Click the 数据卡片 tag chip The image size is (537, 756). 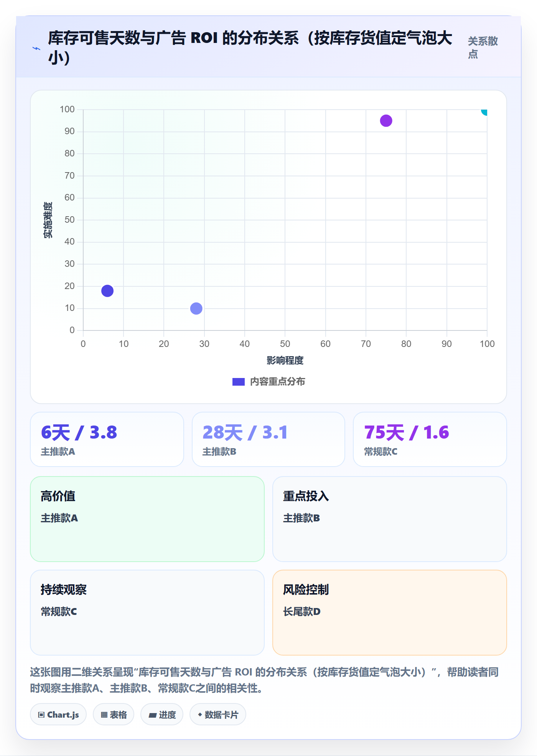(x=218, y=715)
